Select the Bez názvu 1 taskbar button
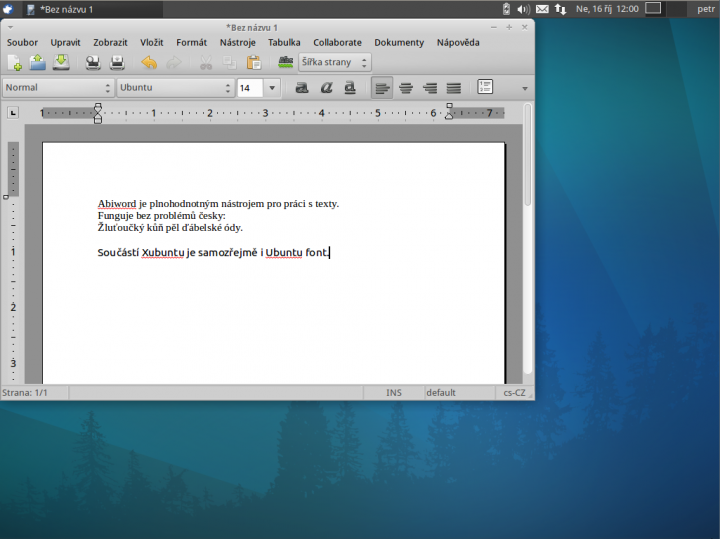720x539 pixels. tap(93, 9)
